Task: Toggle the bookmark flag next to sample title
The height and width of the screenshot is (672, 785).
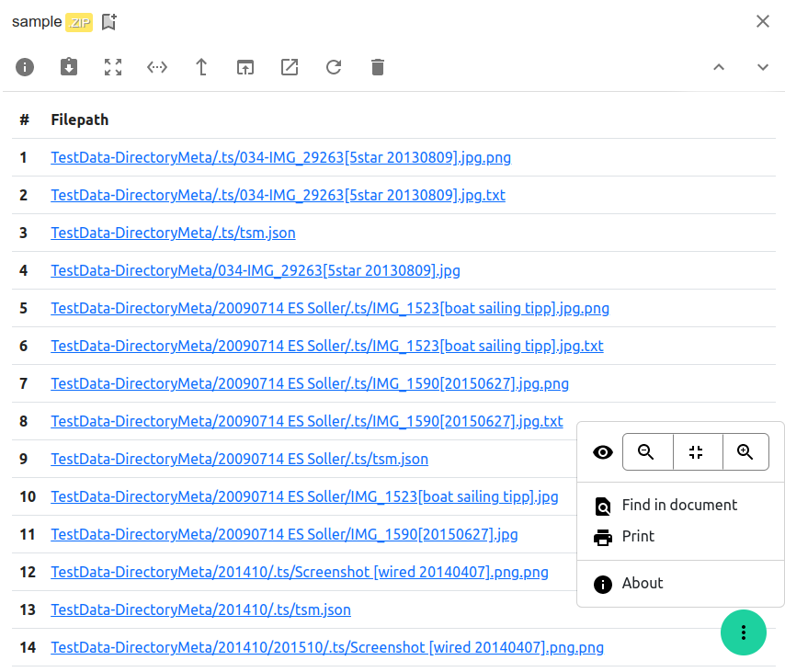Action: click(x=108, y=20)
